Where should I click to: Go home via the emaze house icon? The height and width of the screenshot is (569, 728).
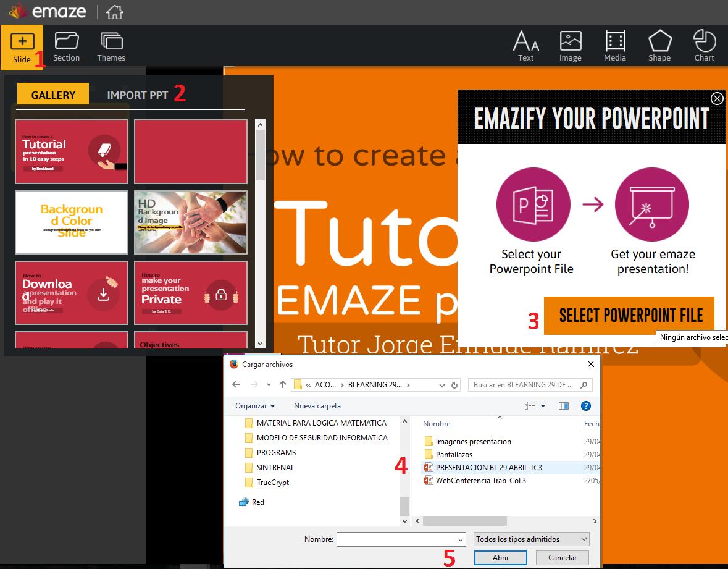point(114,11)
